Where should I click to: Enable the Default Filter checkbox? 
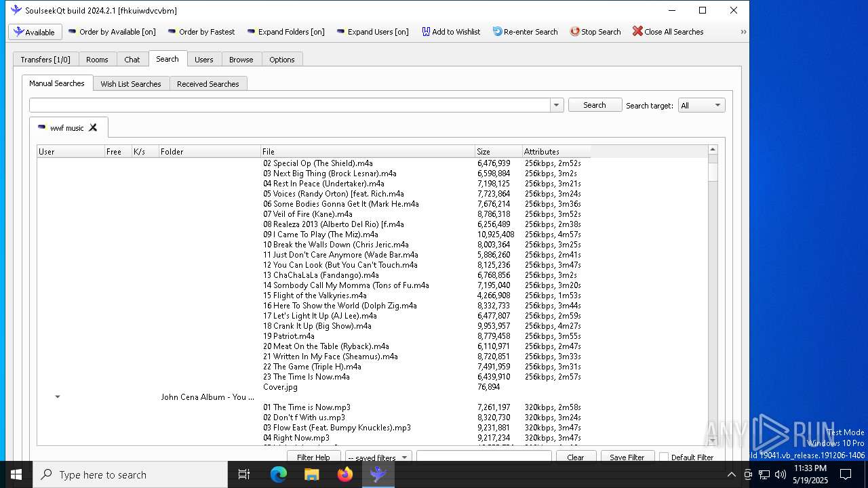coord(664,457)
